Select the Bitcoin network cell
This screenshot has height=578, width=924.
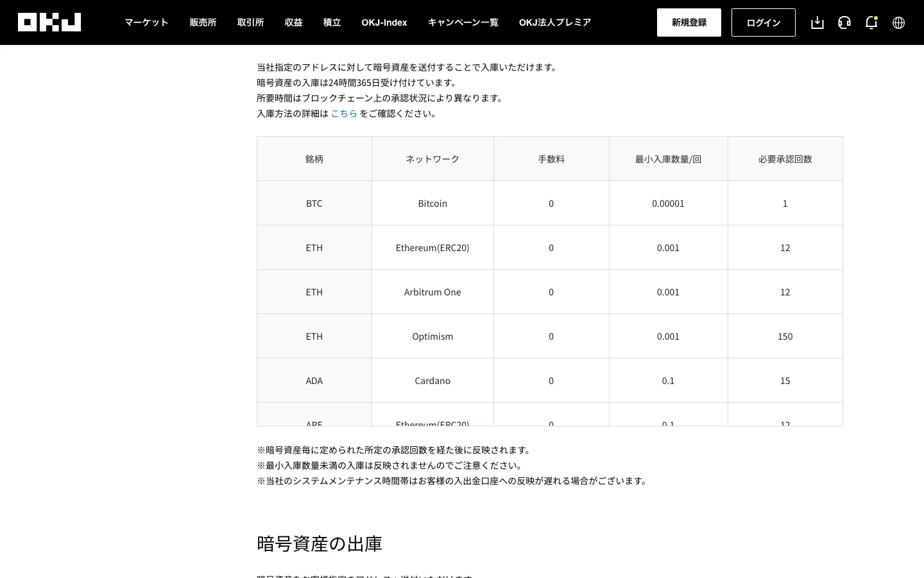[x=432, y=203]
